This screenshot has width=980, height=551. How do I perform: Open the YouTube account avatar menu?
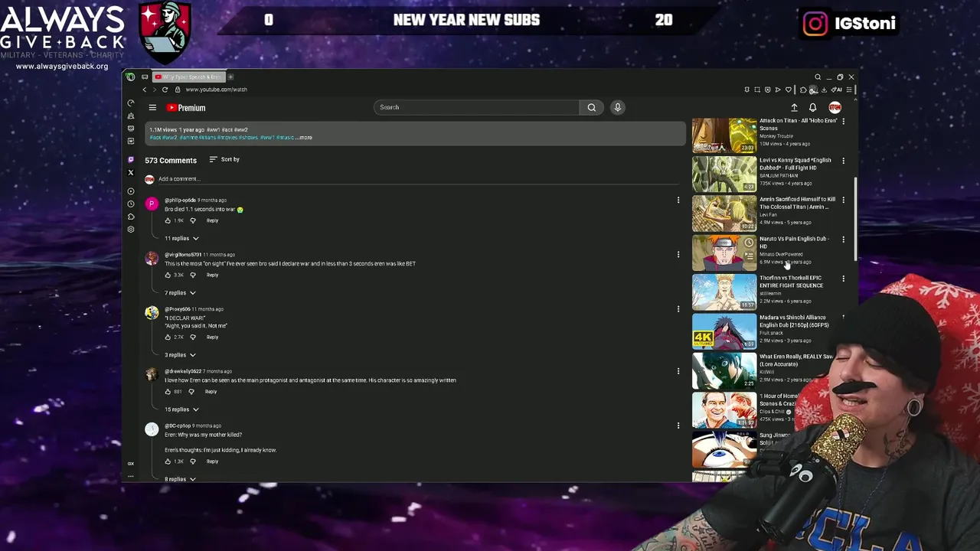(835, 108)
